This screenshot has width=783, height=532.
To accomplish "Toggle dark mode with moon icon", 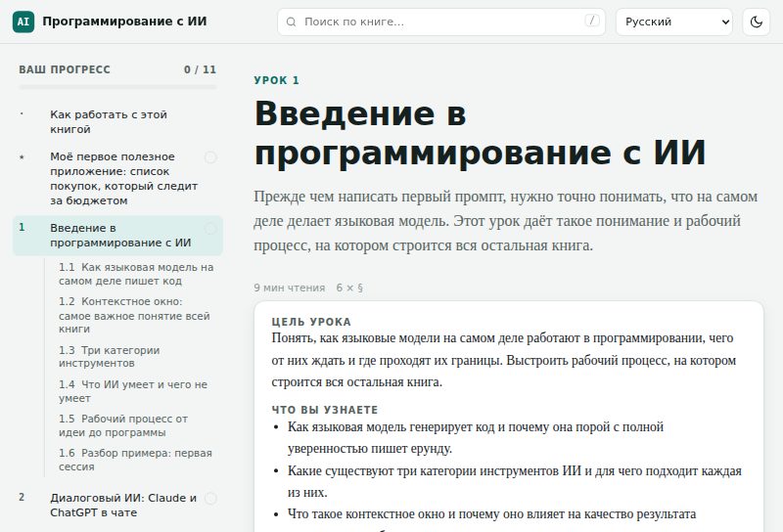I will (756, 22).
